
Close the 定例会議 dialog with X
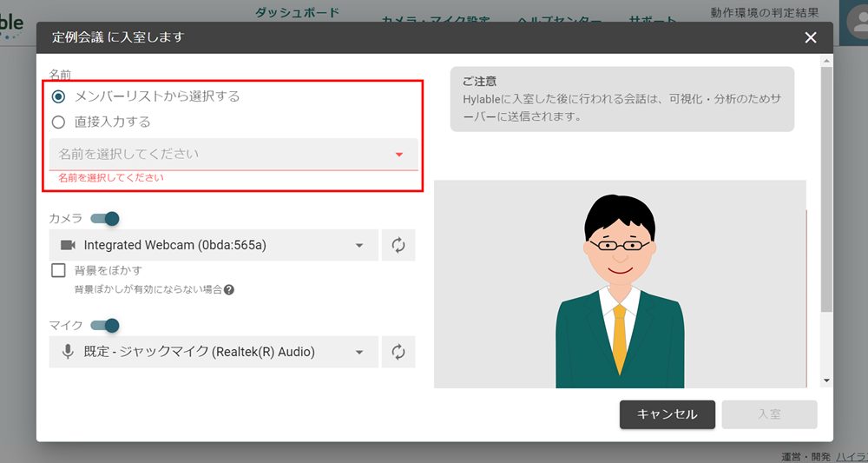tap(811, 37)
